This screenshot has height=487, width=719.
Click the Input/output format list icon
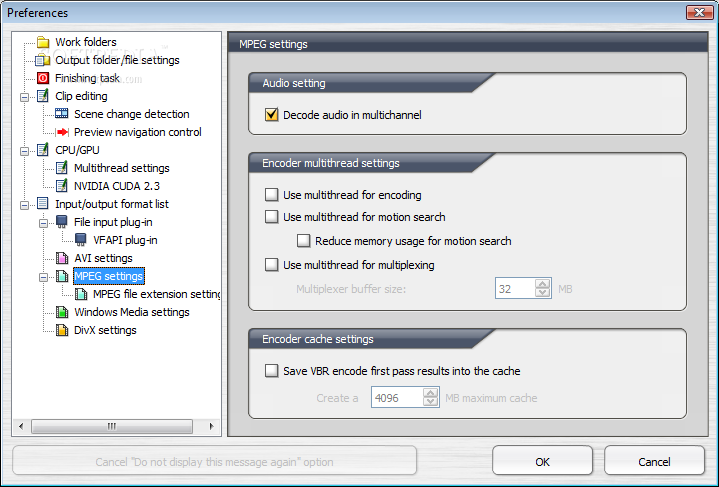pos(43,204)
